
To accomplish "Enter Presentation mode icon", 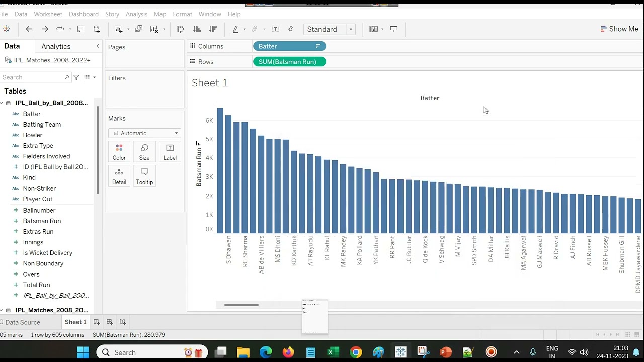I will point(393,29).
